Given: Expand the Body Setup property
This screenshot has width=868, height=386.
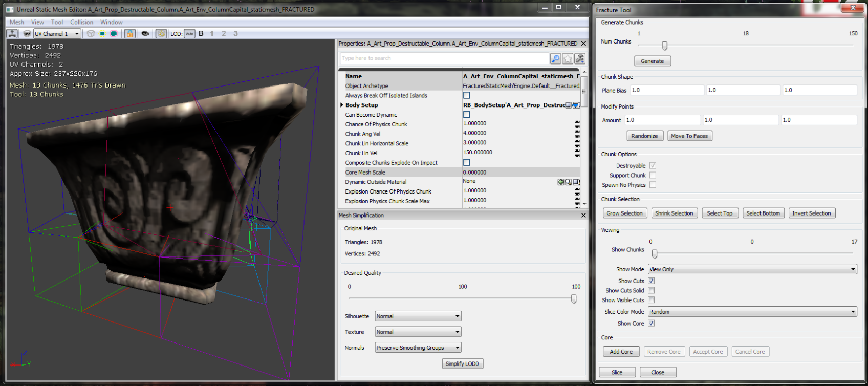Looking at the screenshot, I should pyautogui.click(x=342, y=105).
